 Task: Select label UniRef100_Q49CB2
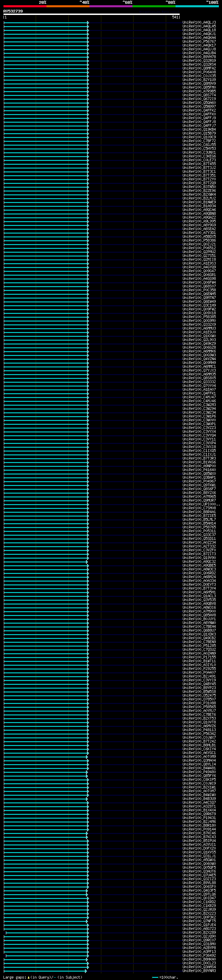[199, 638]
